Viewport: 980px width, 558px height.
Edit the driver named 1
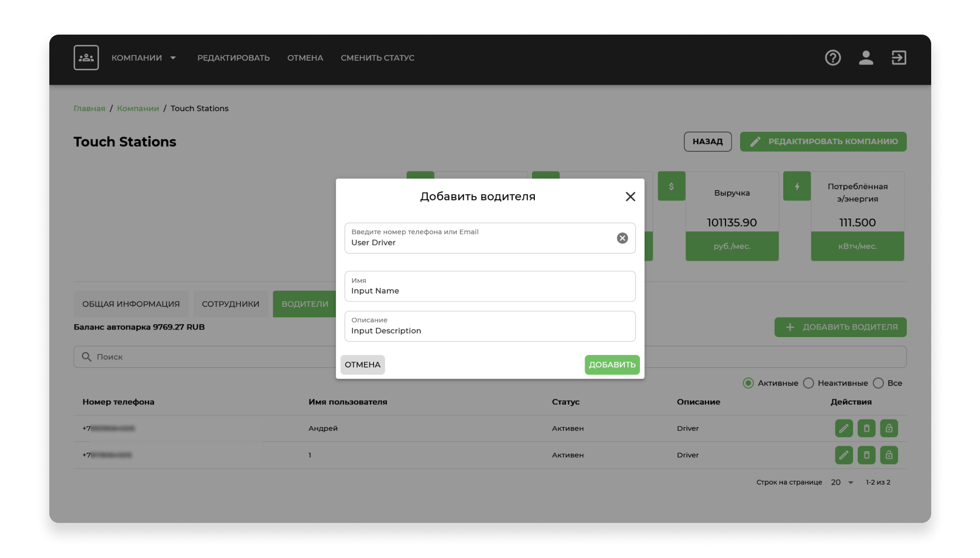[843, 455]
